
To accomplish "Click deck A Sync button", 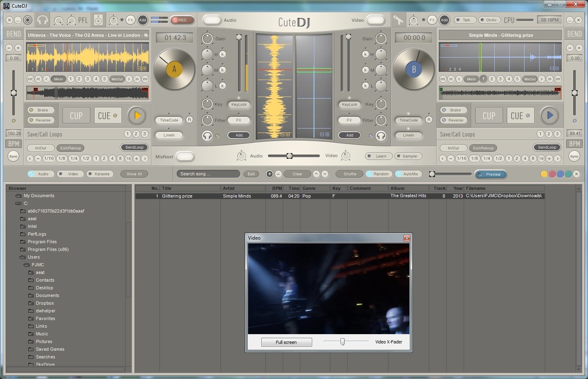I will [x=13, y=156].
